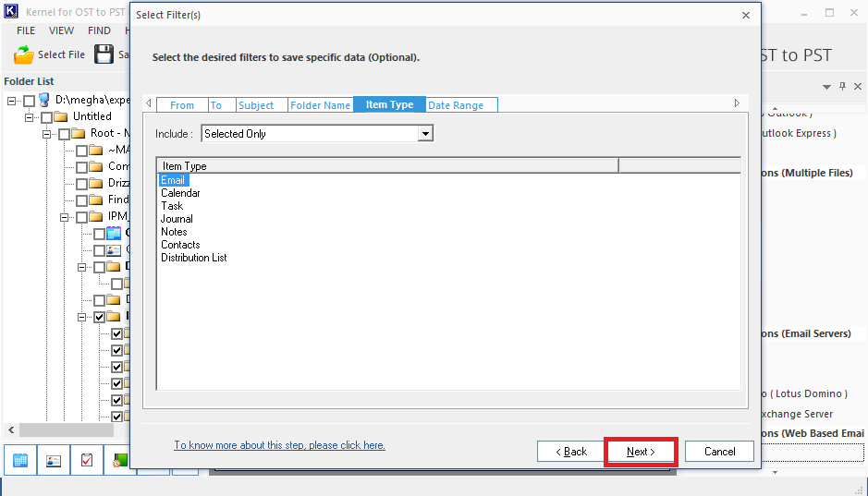The height and width of the screenshot is (496, 868).
Task: Open the VIEW menu
Action: [x=61, y=30]
